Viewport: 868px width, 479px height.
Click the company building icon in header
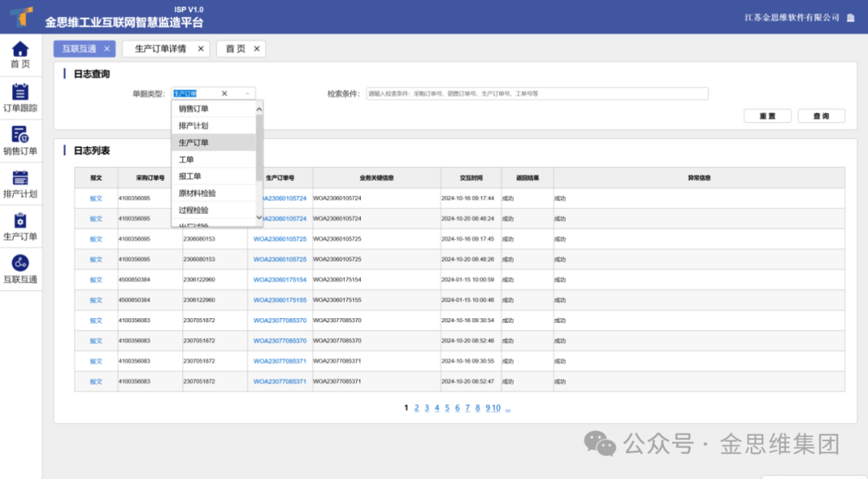click(x=850, y=18)
